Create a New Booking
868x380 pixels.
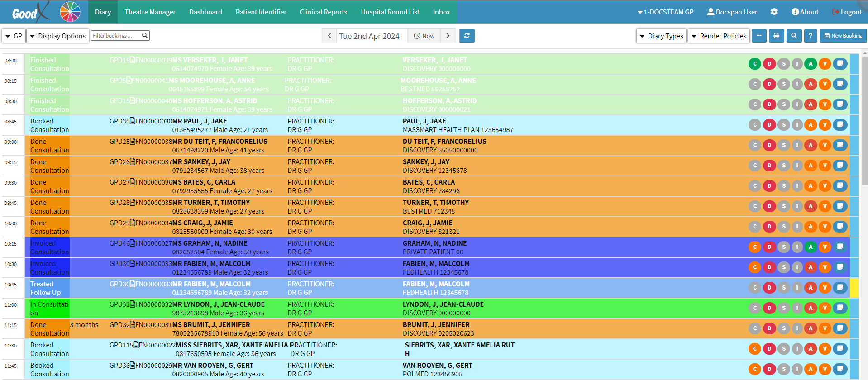click(x=843, y=36)
